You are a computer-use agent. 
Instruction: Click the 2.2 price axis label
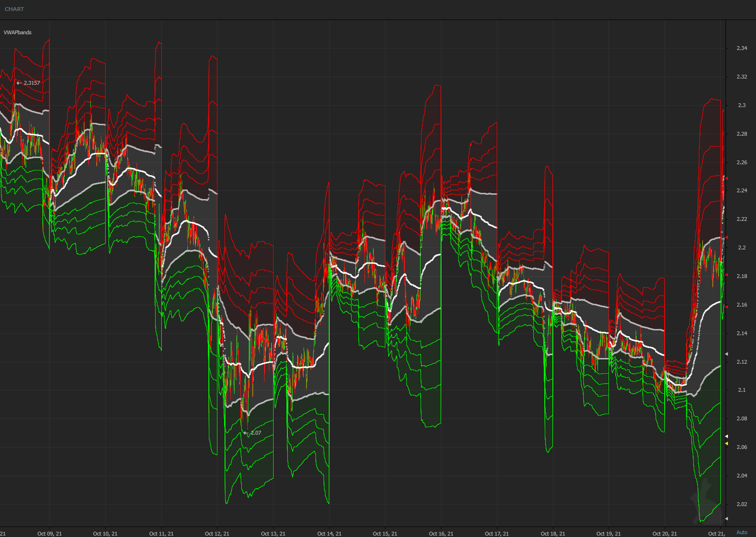(x=742, y=248)
